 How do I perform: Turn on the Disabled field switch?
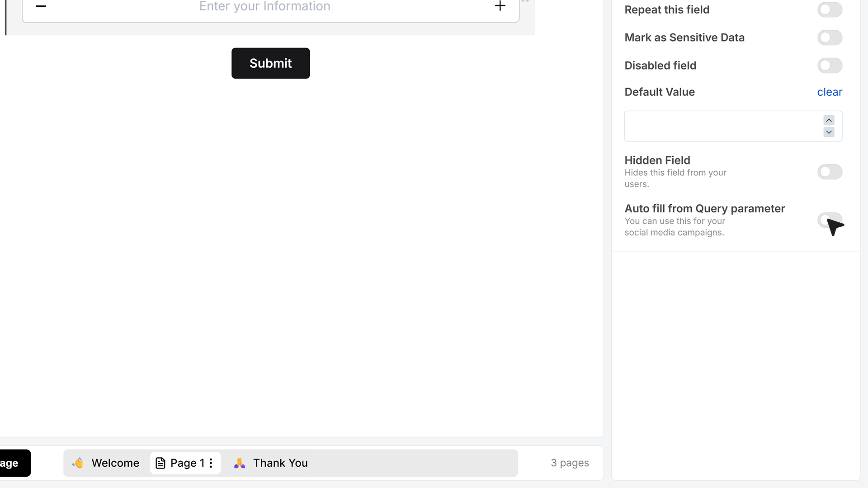[x=830, y=66]
